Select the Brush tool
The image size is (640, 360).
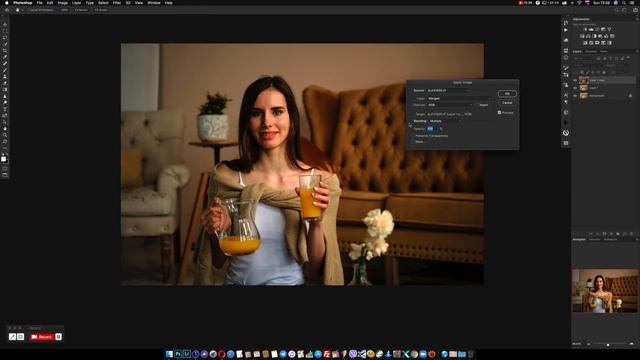click(5, 70)
